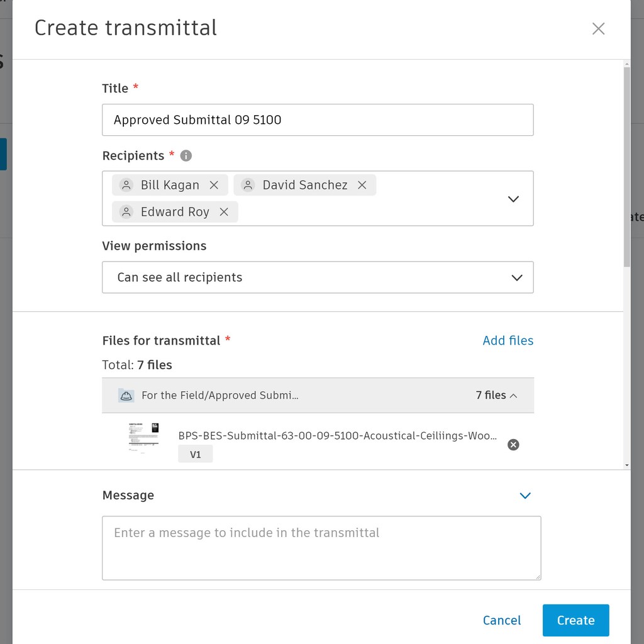This screenshot has height=644, width=644.
Task: Click the person avatar on Edward Roy chip
Action: click(x=125, y=212)
